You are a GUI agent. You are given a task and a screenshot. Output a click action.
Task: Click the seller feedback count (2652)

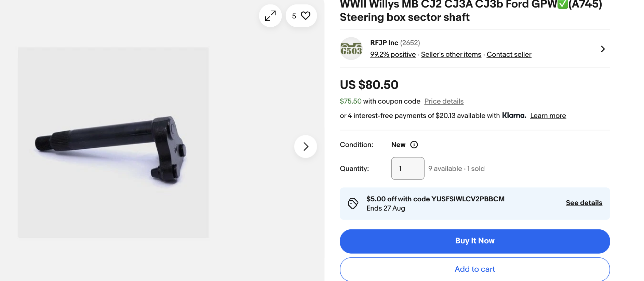(410, 43)
